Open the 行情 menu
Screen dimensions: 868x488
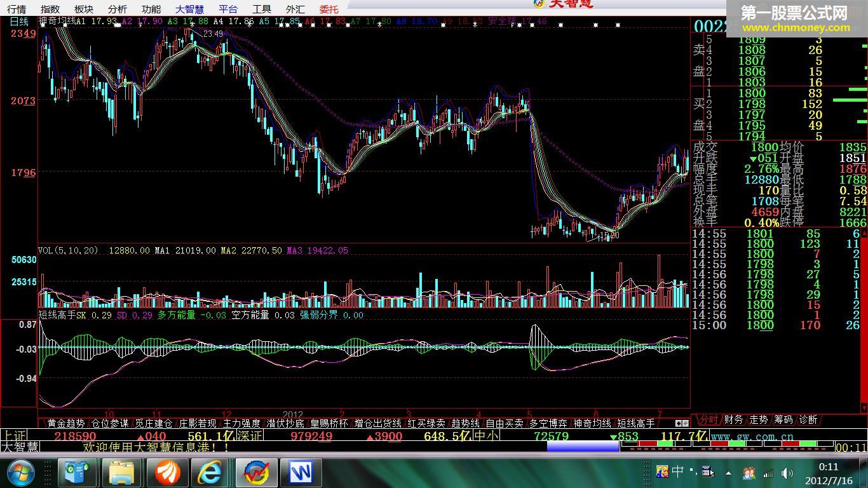(x=17, y=9)
